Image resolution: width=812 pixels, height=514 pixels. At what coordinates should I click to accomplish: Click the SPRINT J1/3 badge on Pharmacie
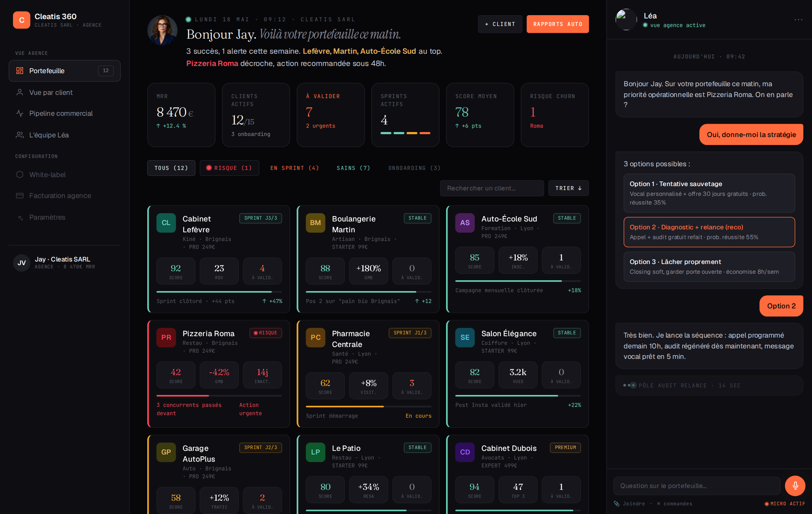[x=410, y=333]
